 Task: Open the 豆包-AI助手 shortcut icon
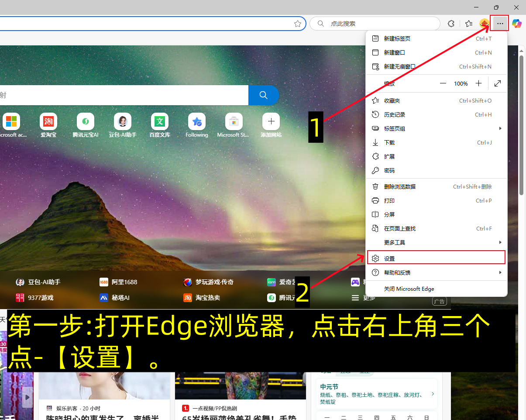tap(122, 122)
